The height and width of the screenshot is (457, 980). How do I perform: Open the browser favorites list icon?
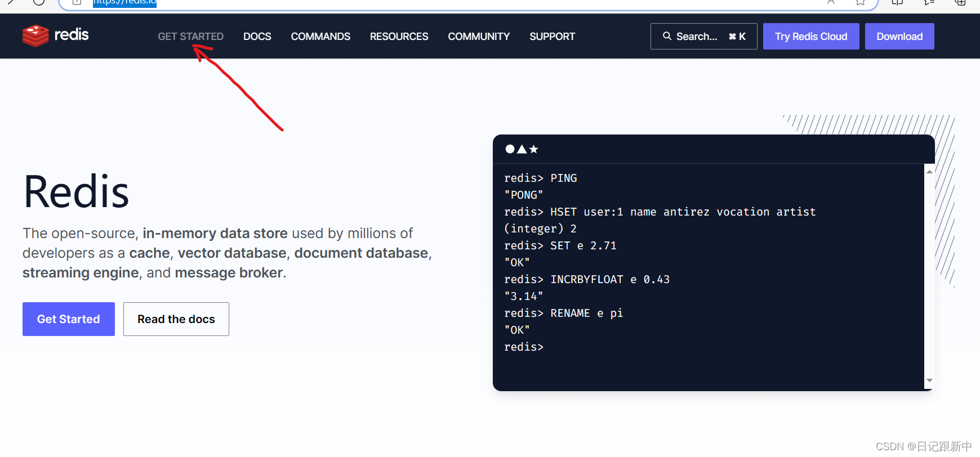[x=929, y=2]
